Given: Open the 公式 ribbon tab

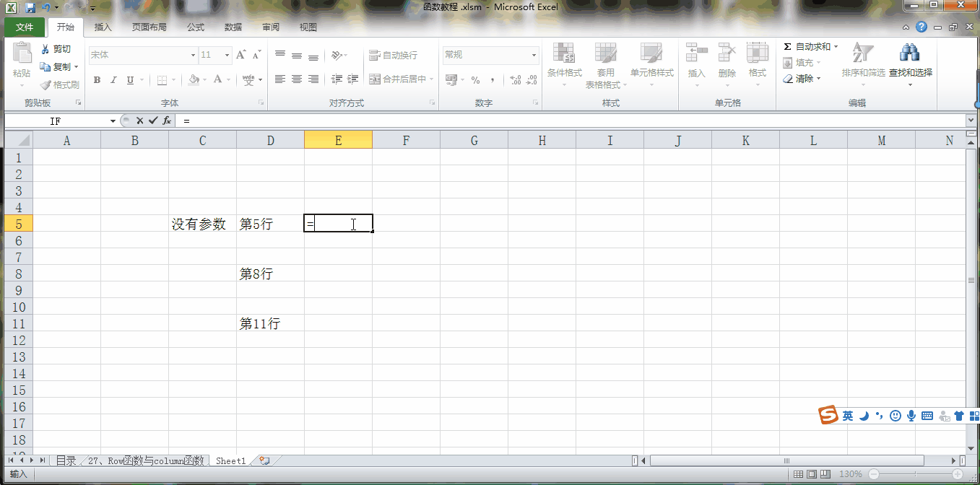Looking at the screenshot, I should click(196, 27).
